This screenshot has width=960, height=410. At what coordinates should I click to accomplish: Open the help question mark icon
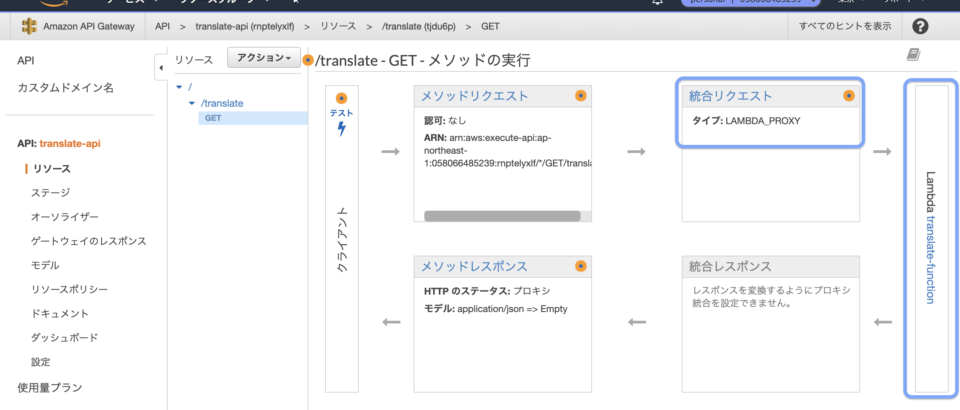pyautogui.click(x=920, y=26)
